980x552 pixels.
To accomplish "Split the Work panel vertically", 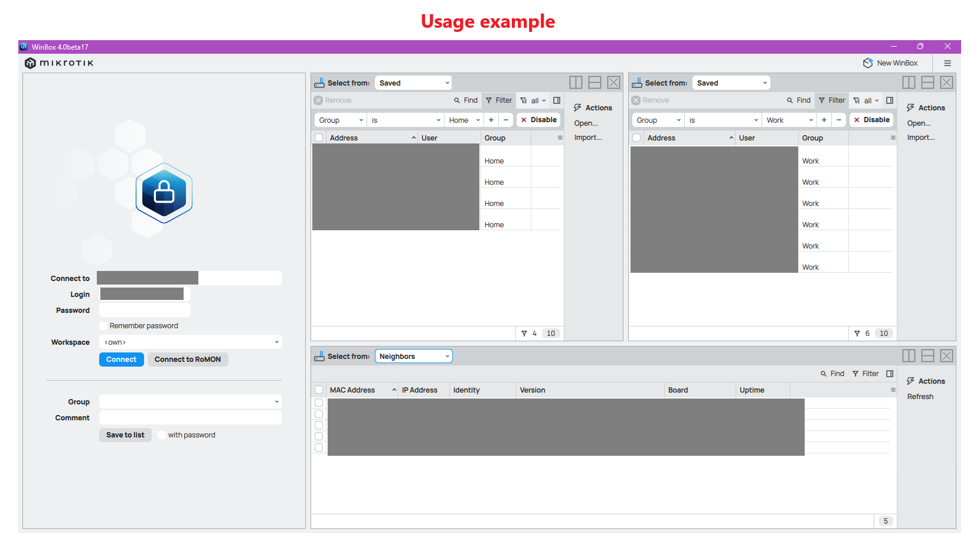I will tap(909, 83).
